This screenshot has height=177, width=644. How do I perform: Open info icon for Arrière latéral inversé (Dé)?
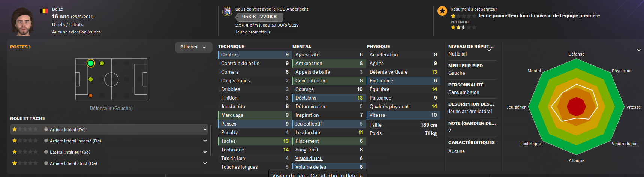coord(46,141)
